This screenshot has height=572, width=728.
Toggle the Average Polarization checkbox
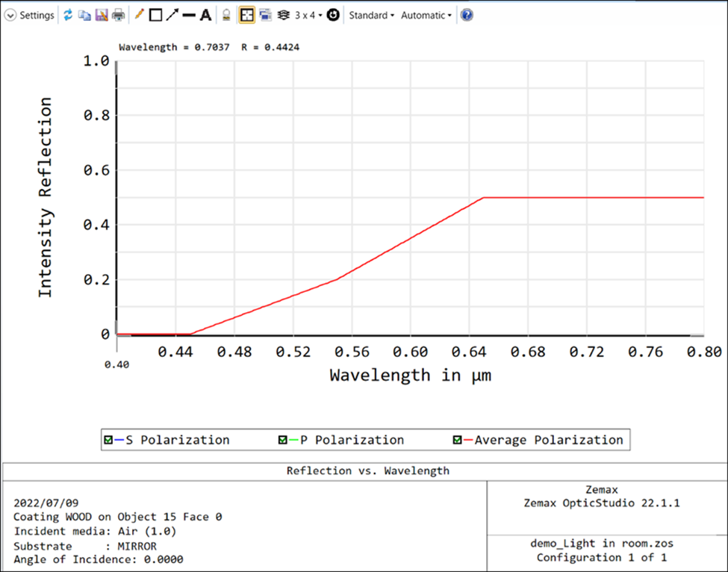(x=457, y=440)
